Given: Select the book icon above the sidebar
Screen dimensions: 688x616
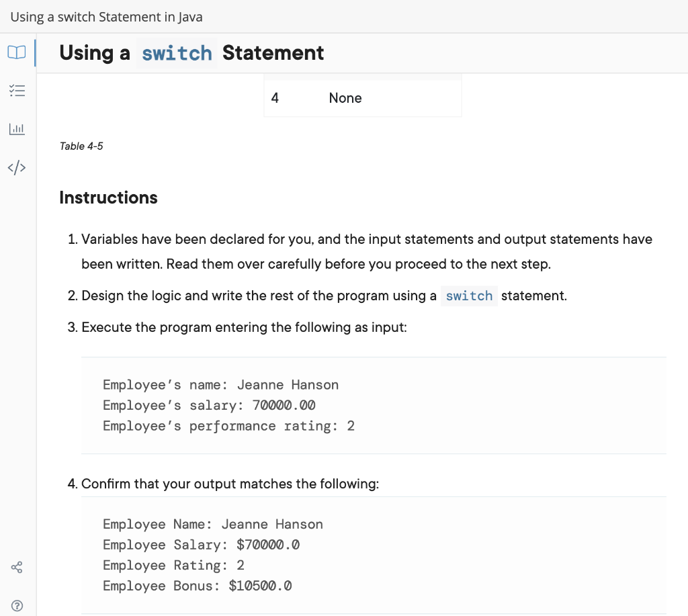Looking at the screenshot, I should (17, 52).
